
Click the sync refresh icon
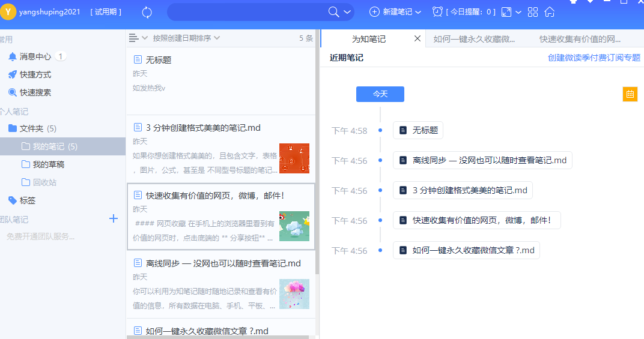point(147,13)
